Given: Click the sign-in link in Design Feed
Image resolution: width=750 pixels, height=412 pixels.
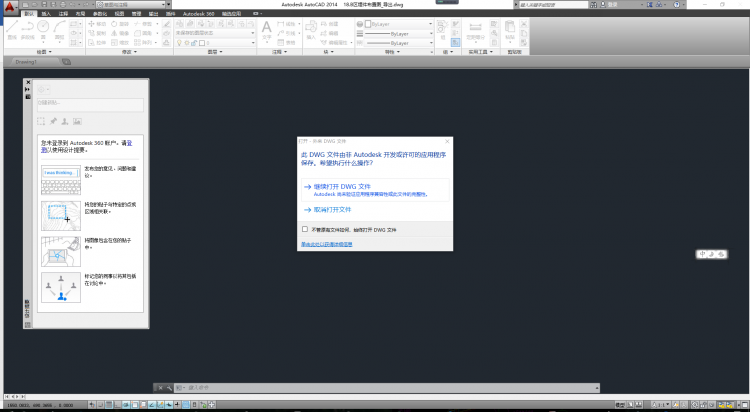Looking at the screenshot, I should pyautogui.click(x=130, y=143).
